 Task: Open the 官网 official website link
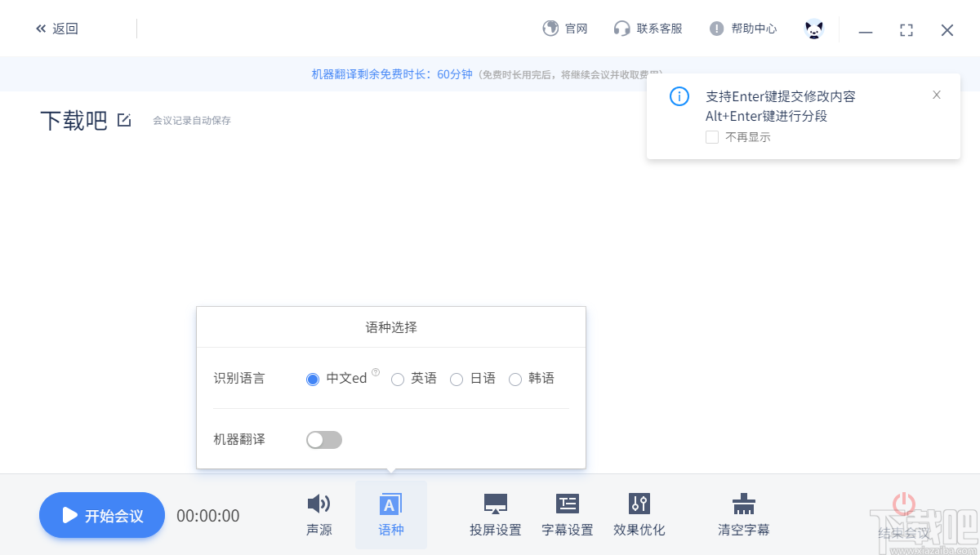(565, 29)
